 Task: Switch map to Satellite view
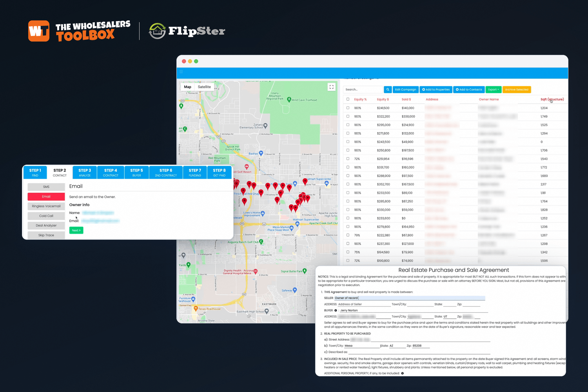point(204,87)
